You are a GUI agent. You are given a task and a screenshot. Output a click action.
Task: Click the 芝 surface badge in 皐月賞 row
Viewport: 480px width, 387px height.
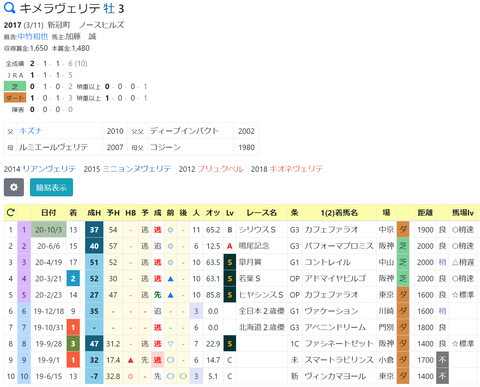point(403,262)
